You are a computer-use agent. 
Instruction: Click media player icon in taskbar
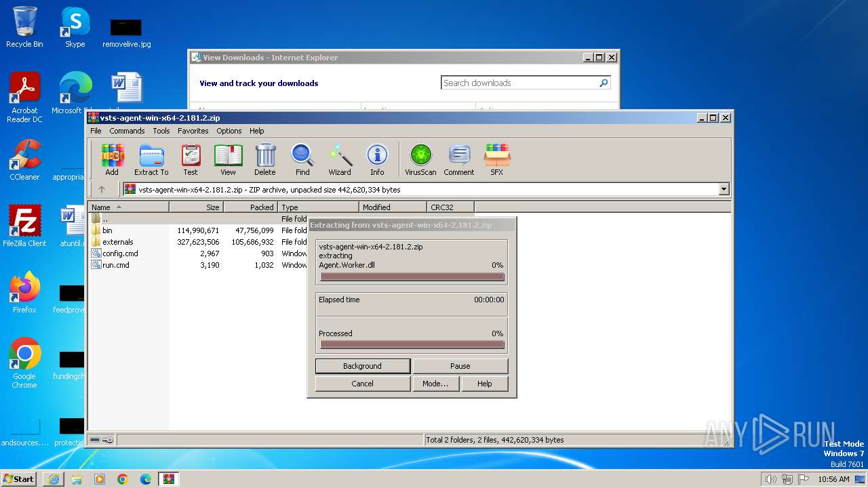tap(100, 479)
